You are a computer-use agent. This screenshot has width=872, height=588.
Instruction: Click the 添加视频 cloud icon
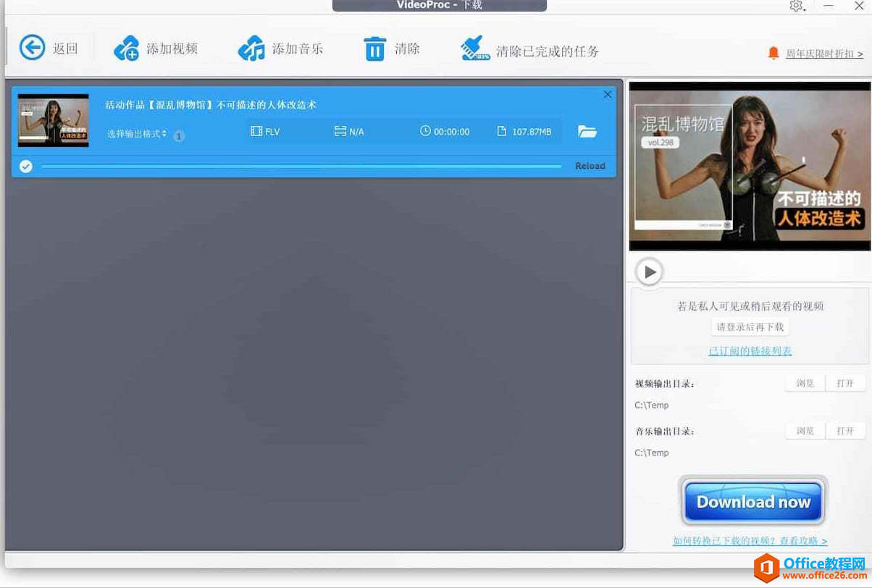(126, 49)
